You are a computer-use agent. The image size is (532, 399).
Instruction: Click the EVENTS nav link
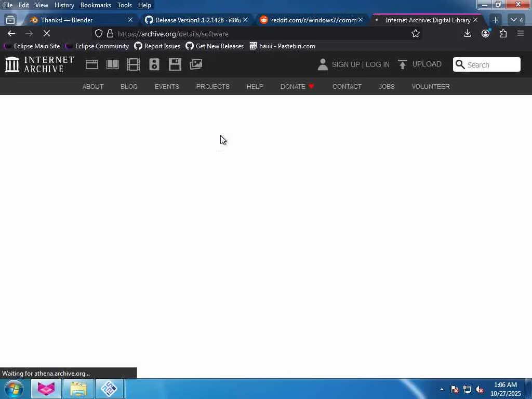[x=167, y=87]
